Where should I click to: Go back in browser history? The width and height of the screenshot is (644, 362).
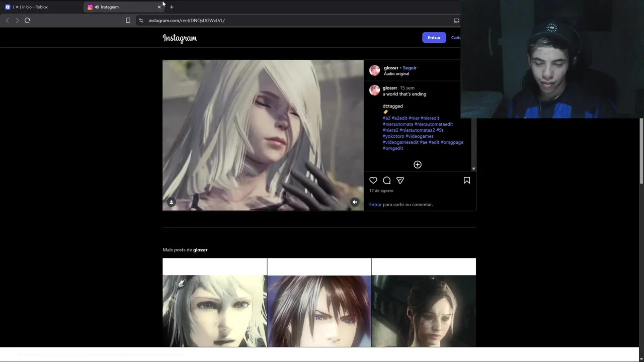pyautogui.click(x=7, y=21)
